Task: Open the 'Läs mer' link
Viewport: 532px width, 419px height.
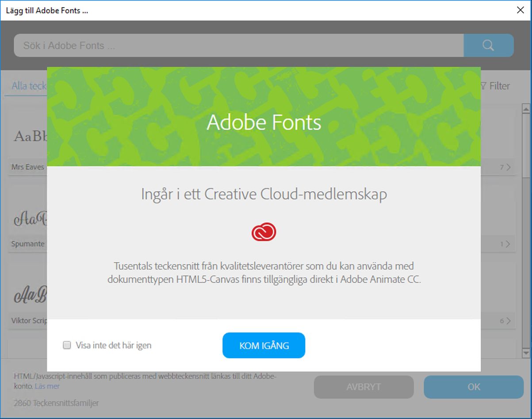Action: [x=47, y=386]
